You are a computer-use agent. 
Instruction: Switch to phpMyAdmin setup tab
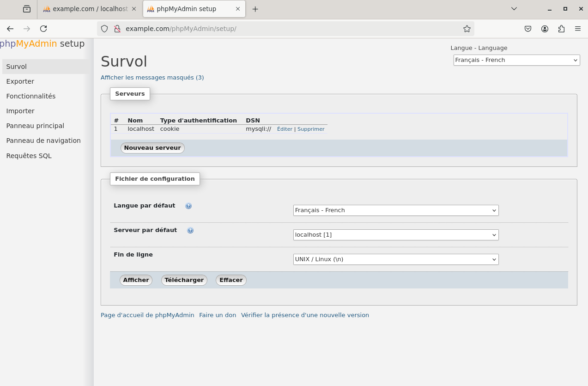194,9
